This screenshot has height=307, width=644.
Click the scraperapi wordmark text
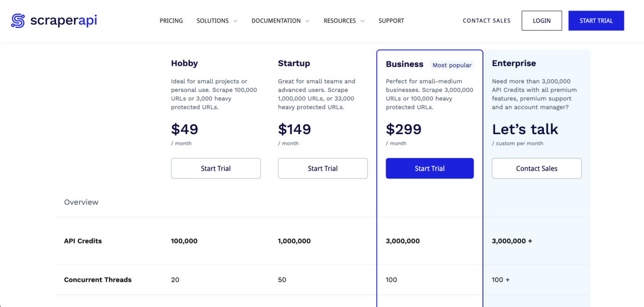click(63, 21)
